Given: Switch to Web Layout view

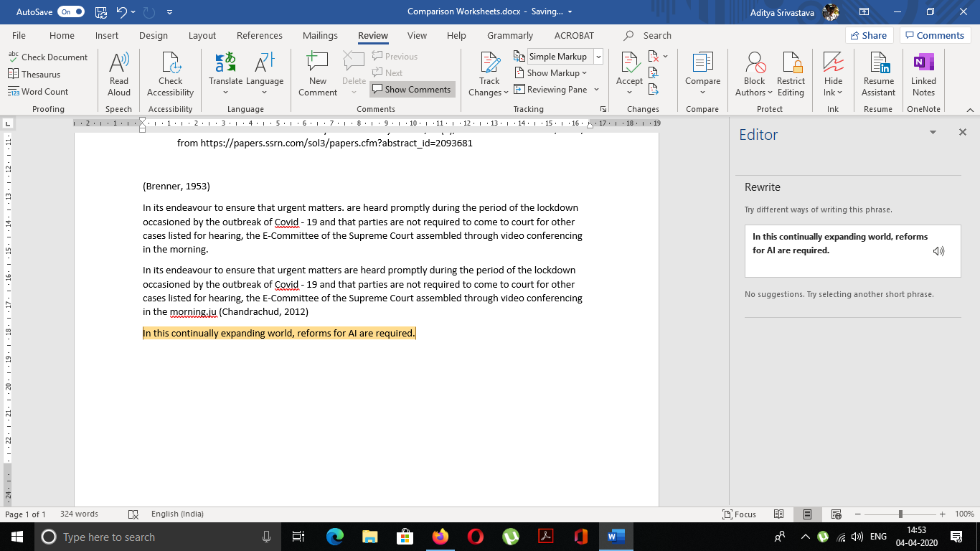Looking at the screenshot, I should coord(836,514).
